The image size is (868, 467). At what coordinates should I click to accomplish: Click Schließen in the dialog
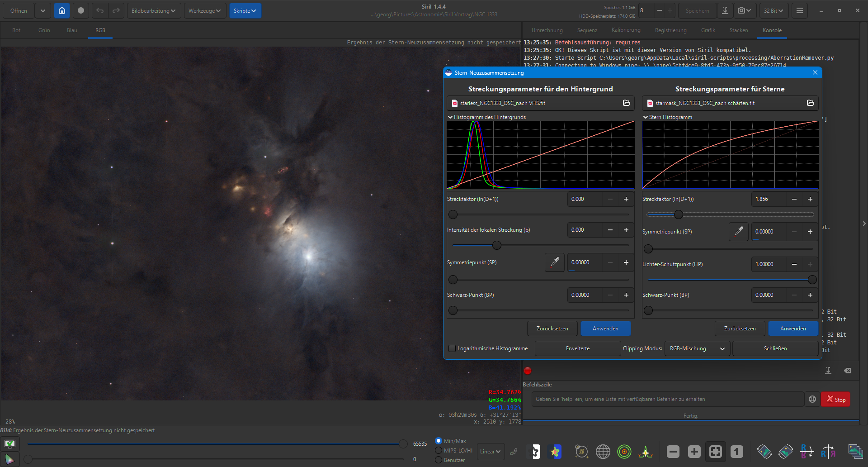point(775,348)
